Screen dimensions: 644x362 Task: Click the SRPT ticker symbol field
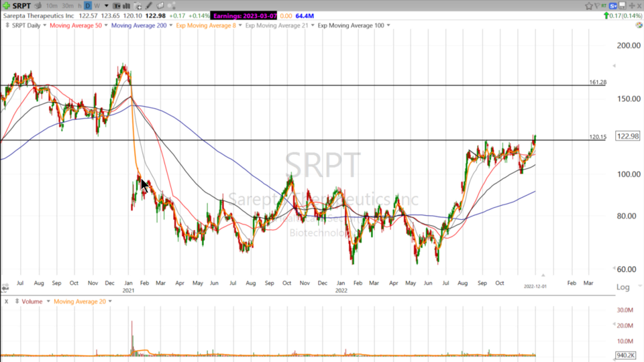21,6
